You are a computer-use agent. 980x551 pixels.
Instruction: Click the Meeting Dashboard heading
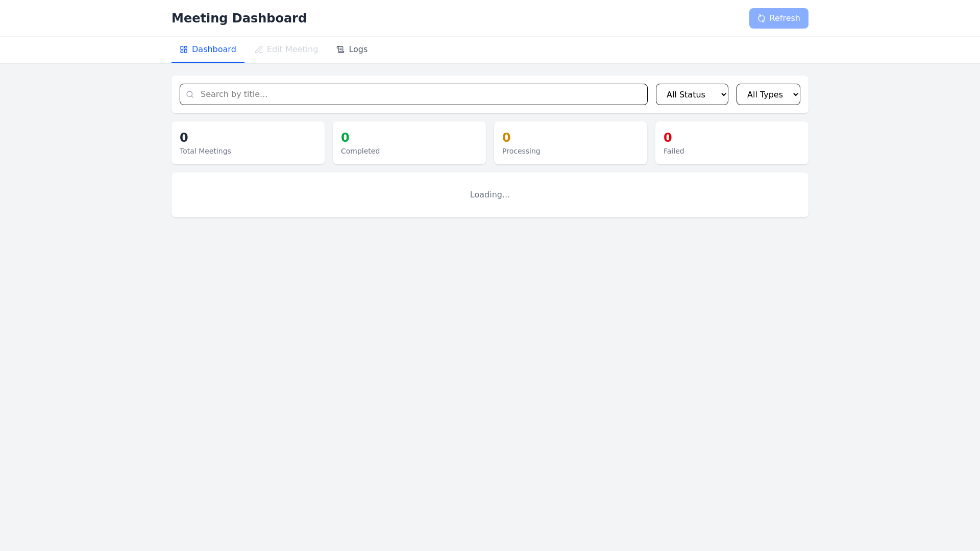pyautogui.click(x=239, y=18)
